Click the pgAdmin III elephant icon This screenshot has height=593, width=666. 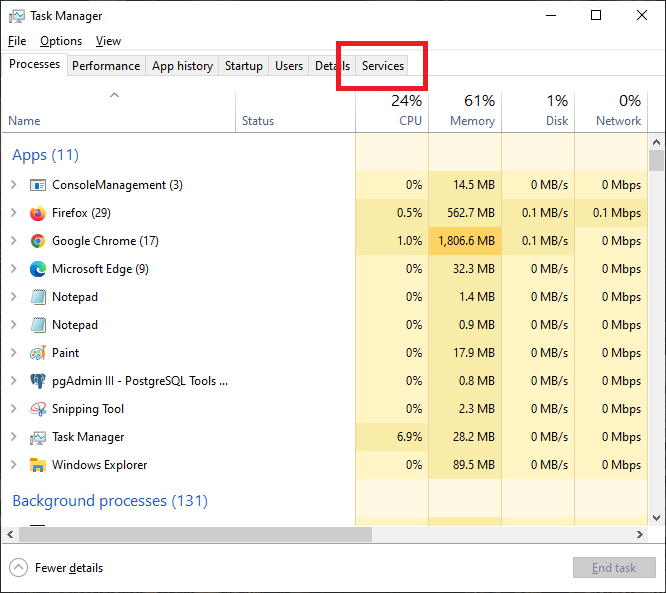[38, 381]
